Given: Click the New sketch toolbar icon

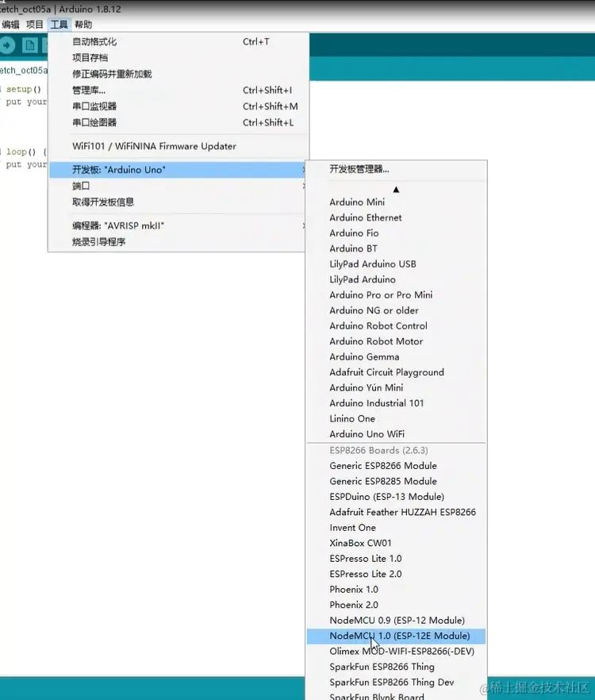Looking at the screenshot, I should tap(30, 45).
